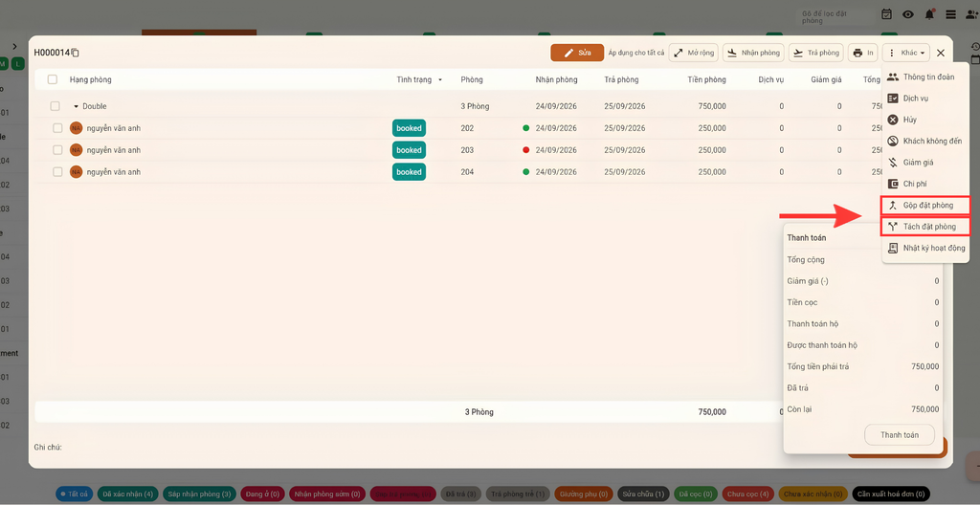The width and height of the screenshot is (980, 505).
Task: Tick the checkbox on the room 202 row
Action: point(57,128)
